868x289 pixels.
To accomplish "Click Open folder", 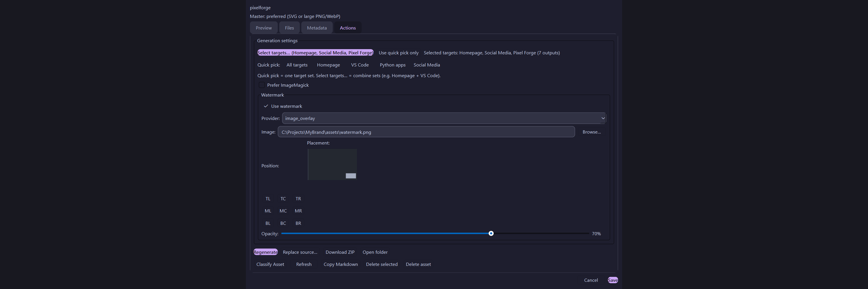I will pyautogui.click(x=375, y=252).
